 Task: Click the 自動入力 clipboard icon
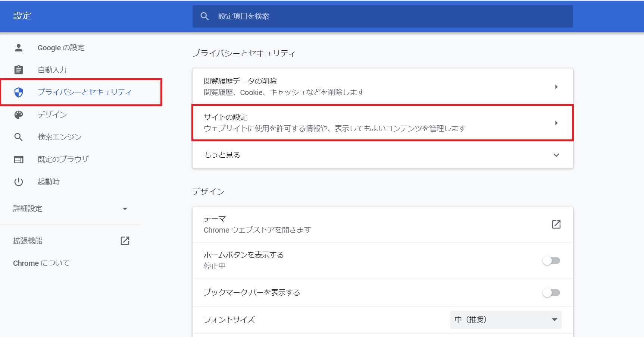(18, 70)
